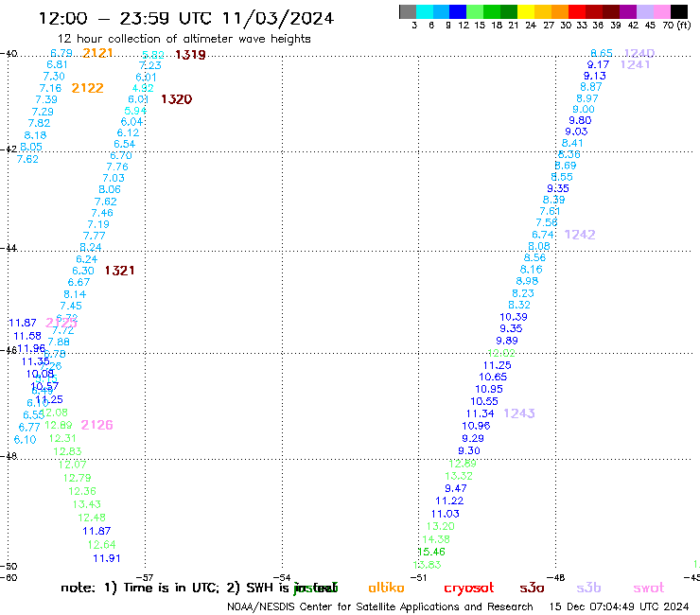Click the orange pass number 2122

pos(87,88)
